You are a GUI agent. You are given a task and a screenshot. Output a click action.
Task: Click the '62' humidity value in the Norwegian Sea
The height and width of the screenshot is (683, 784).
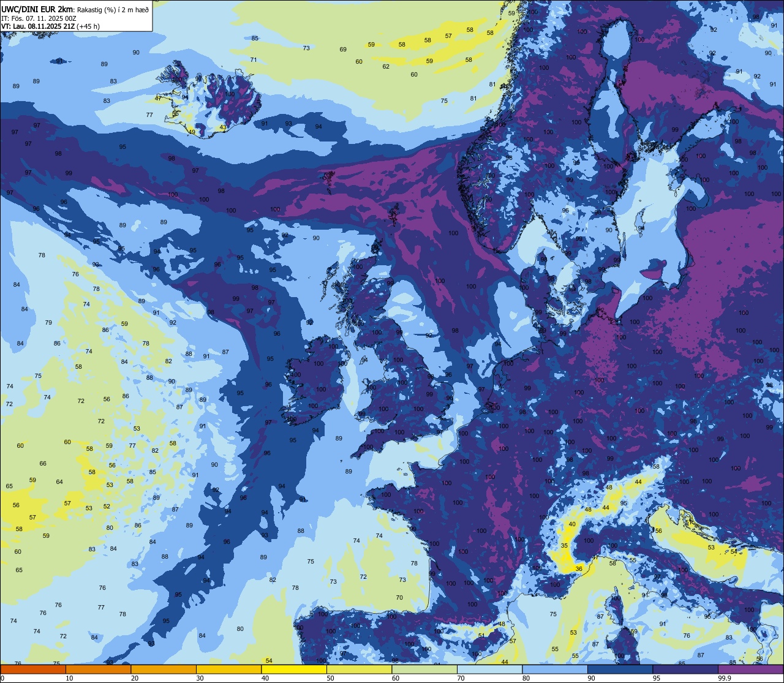[x=386, y=66]
